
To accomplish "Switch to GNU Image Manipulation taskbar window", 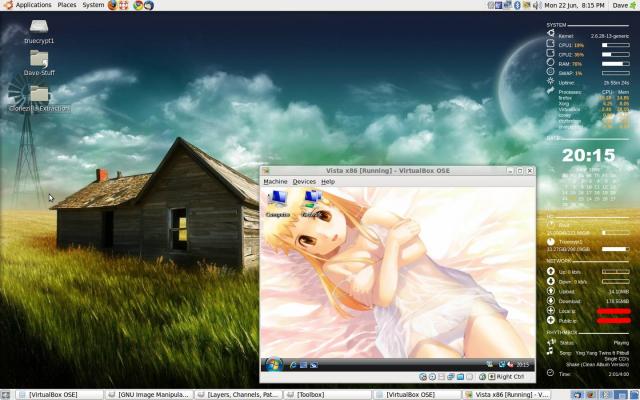I will tap(149, 395).
